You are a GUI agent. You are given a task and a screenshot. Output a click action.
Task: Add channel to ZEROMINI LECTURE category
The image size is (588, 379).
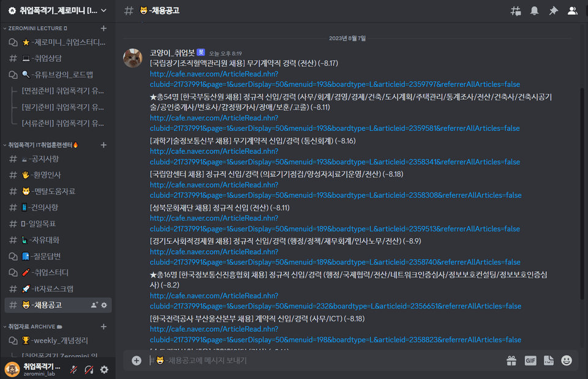pyautogui.click(x=104, y=28)
